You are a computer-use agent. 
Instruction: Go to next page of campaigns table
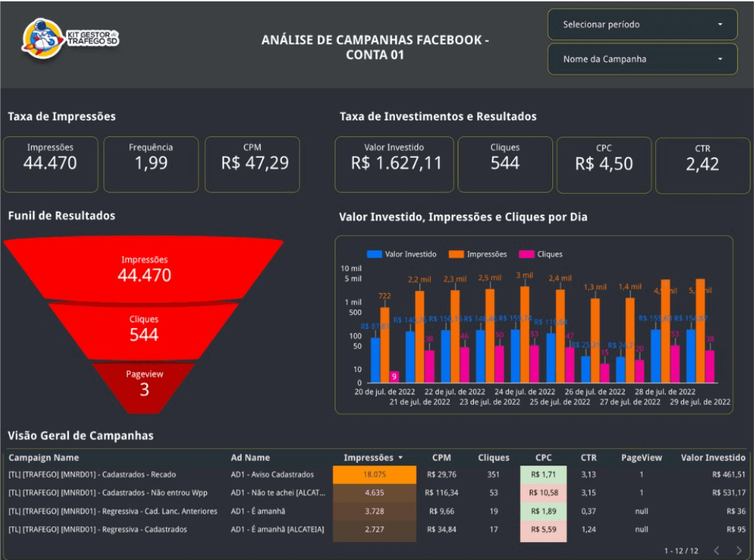point(739,551)
